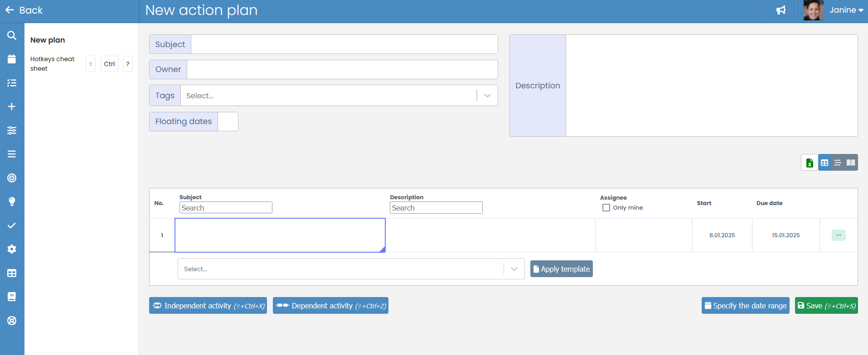Viewport: 868px width, 355px height.
Task: Export the plan to Excel
Action: (810, 163)
